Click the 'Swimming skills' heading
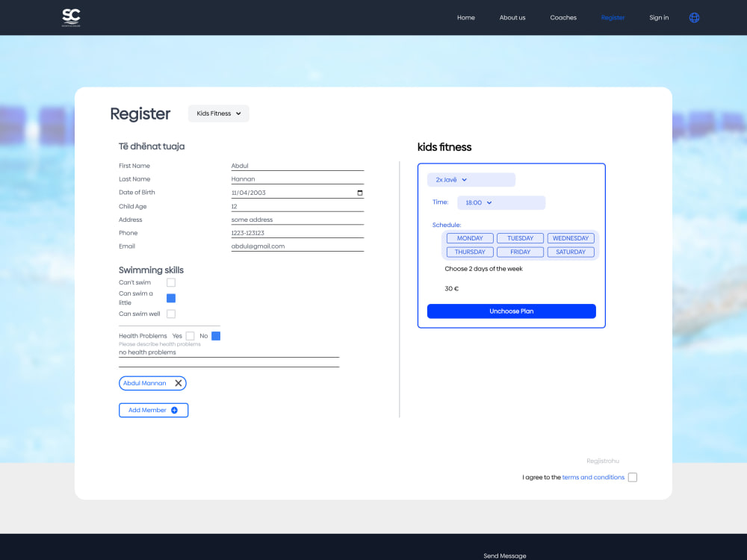Viewport: 747px width, 560px height. point(151,270)
